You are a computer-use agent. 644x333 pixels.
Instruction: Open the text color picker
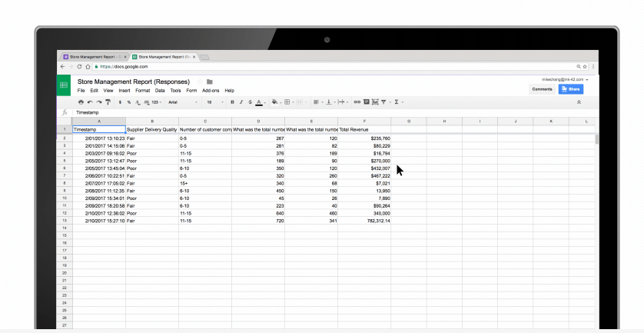coord(259,102)
